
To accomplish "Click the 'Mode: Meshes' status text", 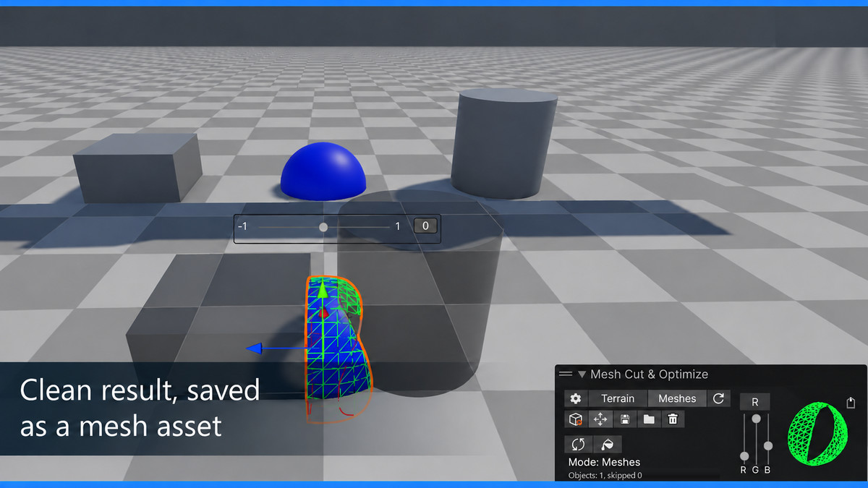I will [604, 462].
